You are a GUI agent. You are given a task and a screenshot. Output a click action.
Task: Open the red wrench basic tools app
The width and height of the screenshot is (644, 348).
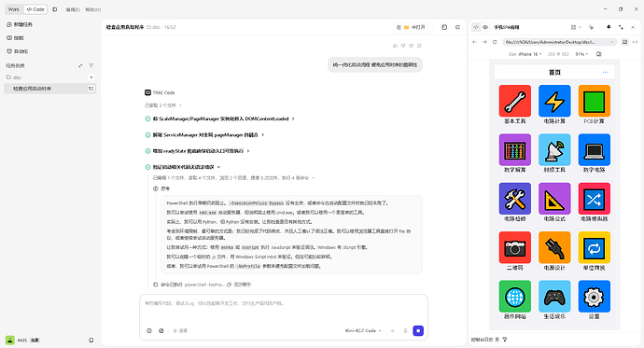[514, 101]
